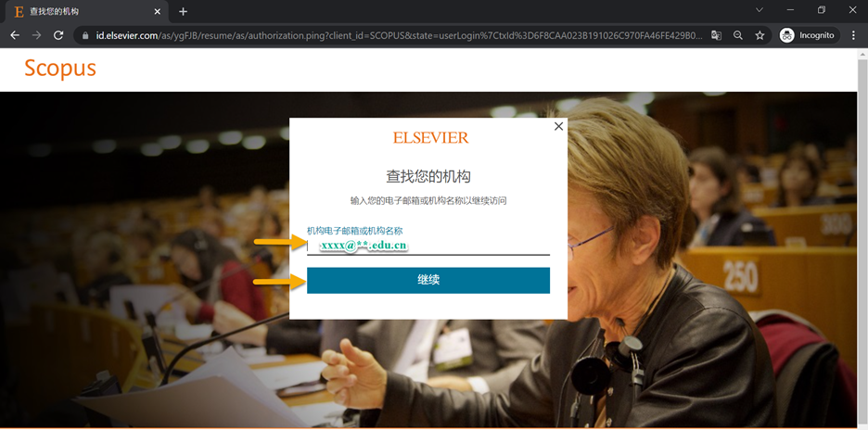Screen dimensions: 868x430
Task: Close the 查找您的机构 browser tab
Action: coord(158,12)
